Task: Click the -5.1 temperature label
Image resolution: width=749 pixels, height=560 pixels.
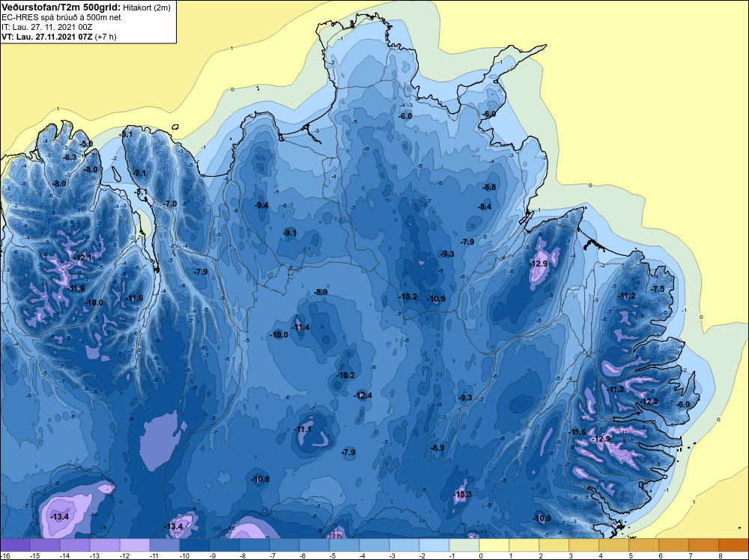Action: click(x=126, y=135)
